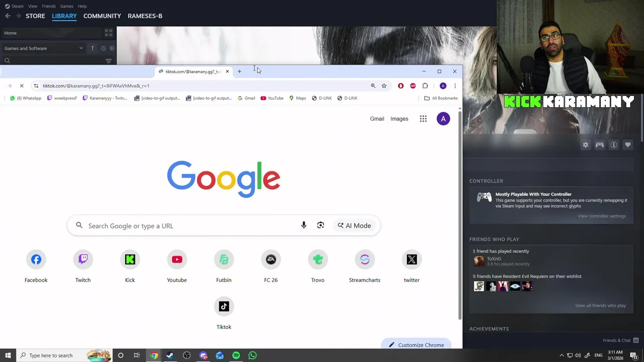Open Chrome's three-dot menu
This screenshot has width=644, height=362.
pos(455,86)
